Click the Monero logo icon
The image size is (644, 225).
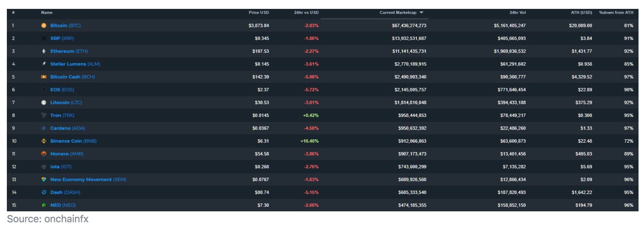44,154
